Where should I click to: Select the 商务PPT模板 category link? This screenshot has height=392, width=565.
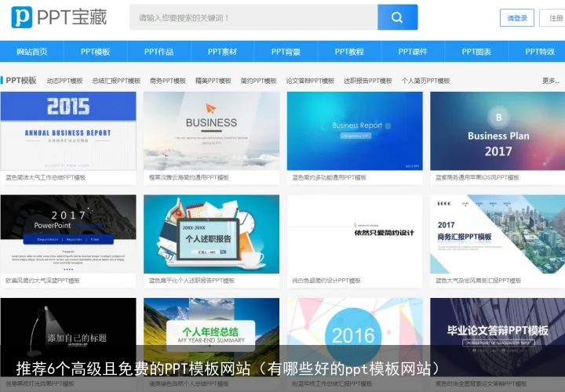tap(168, 81)
